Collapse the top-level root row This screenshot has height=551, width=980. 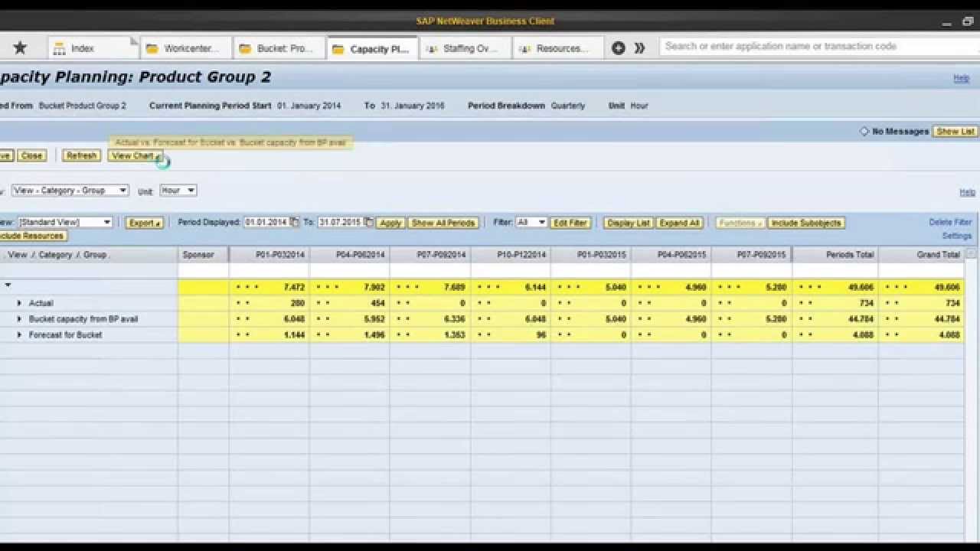coord(8,285)
